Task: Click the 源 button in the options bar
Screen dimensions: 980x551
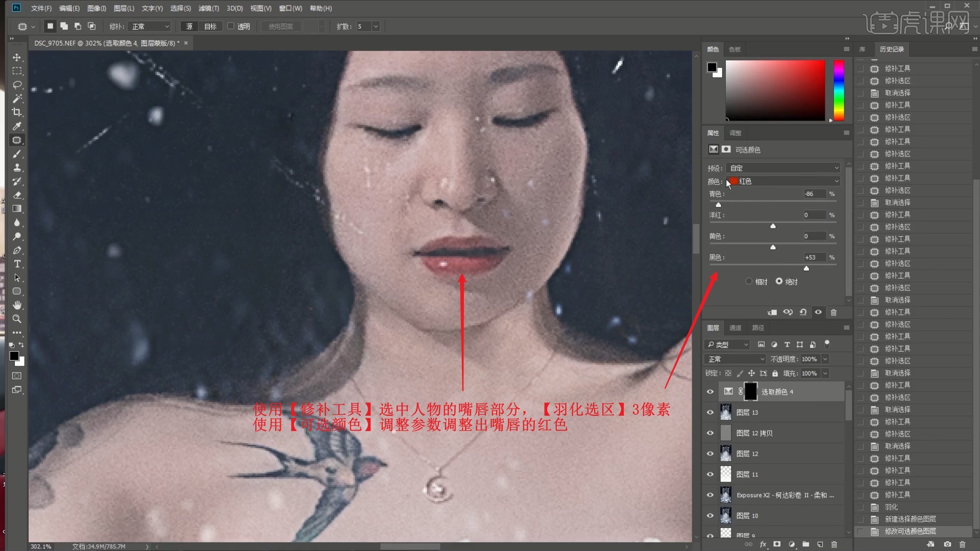Action: 189,27
